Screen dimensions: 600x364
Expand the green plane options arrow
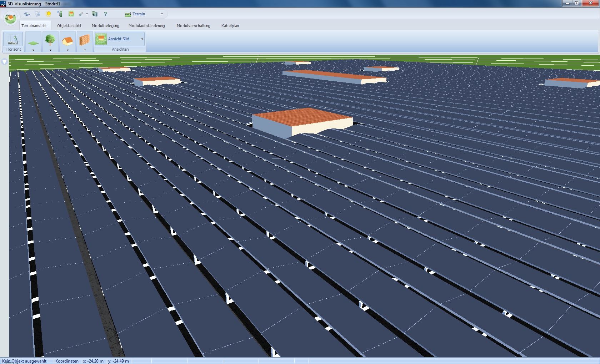tap(33, 50)
